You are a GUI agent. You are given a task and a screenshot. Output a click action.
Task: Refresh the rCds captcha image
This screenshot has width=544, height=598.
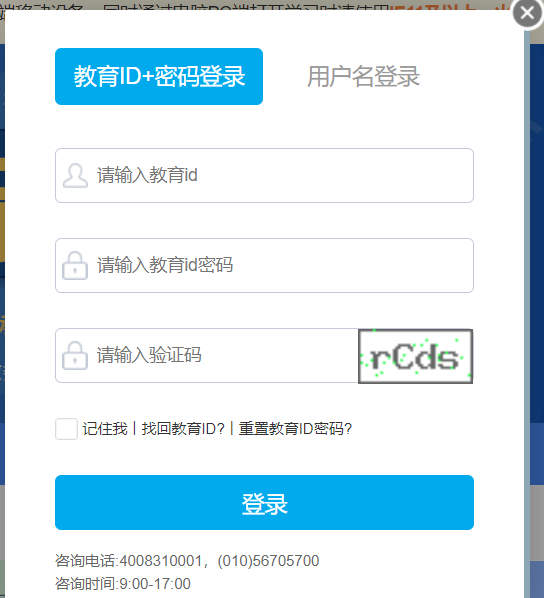pos(415,356)
